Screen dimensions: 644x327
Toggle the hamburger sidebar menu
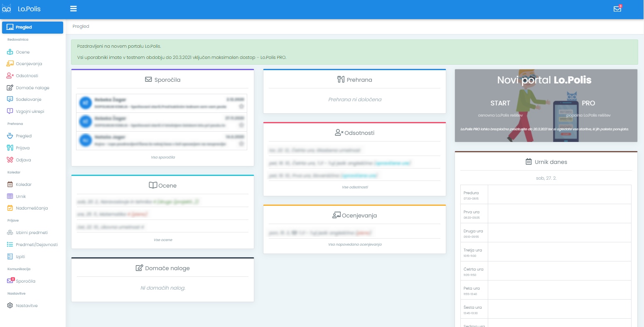click(74, 9)
